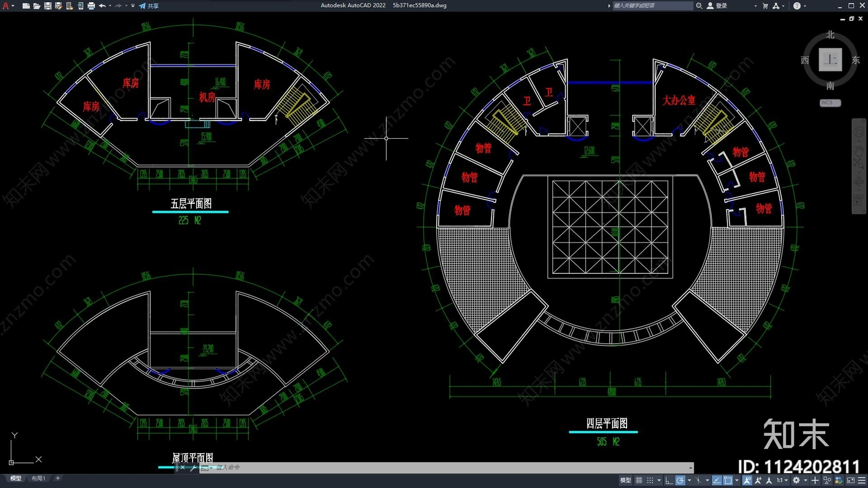Click the New drawing icon
Screen dimensions: 868x488
pos(26,6)
